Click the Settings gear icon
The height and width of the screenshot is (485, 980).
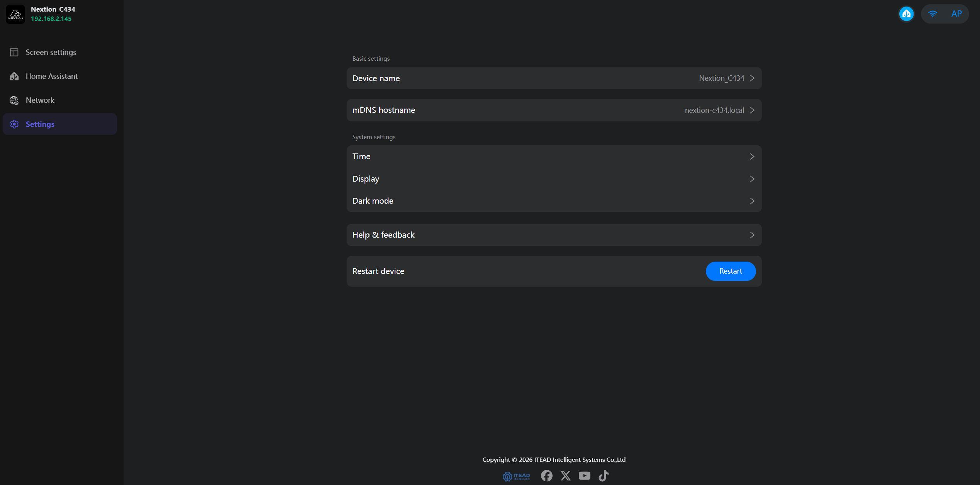point(14,124)
